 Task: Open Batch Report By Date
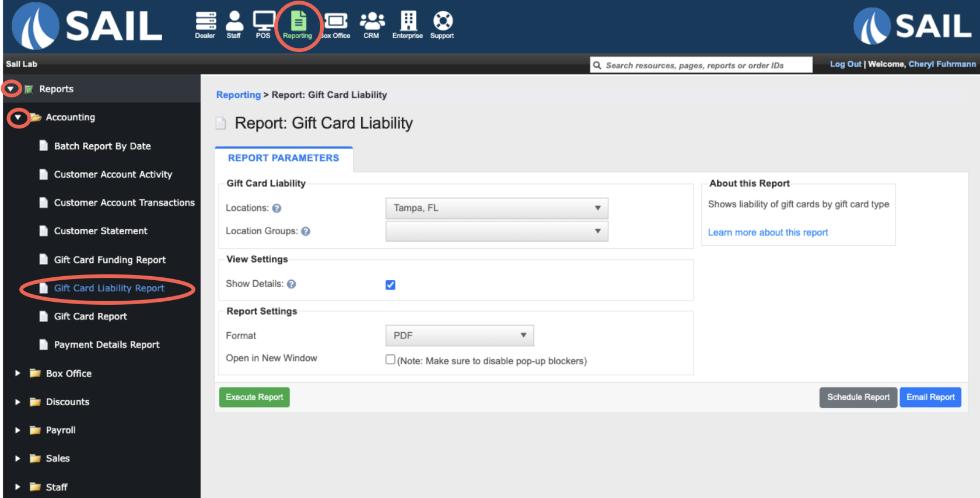click(103, 146)
